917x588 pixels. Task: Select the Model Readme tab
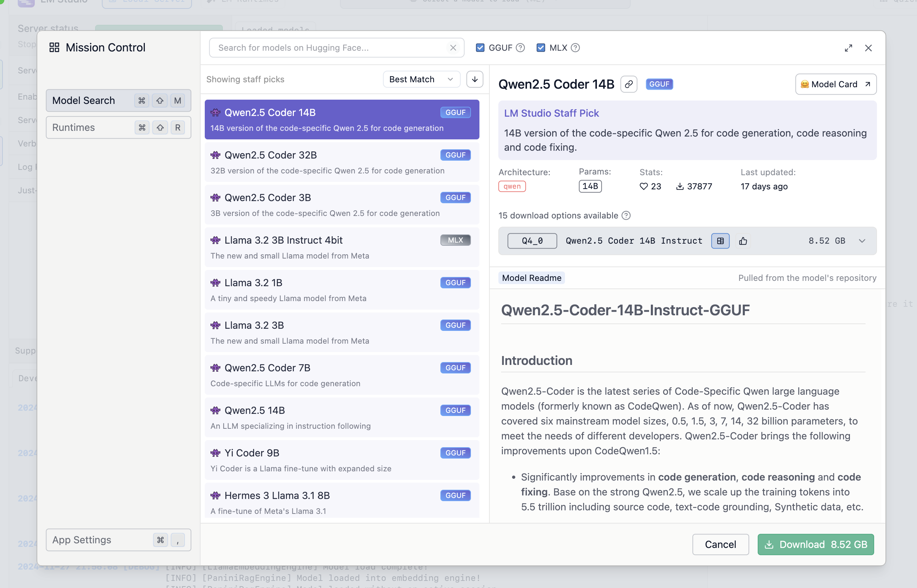click(532, 278)
